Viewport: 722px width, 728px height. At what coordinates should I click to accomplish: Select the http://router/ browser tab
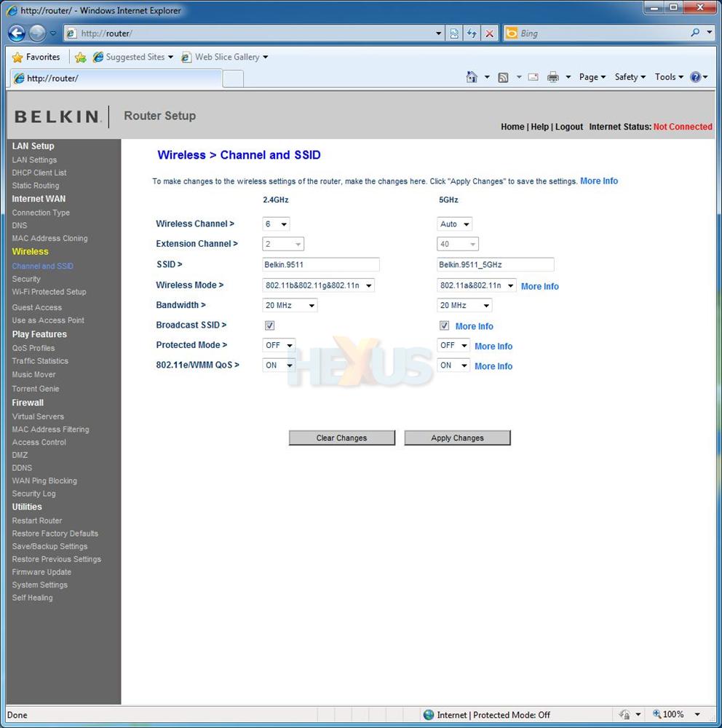point(114,78)
